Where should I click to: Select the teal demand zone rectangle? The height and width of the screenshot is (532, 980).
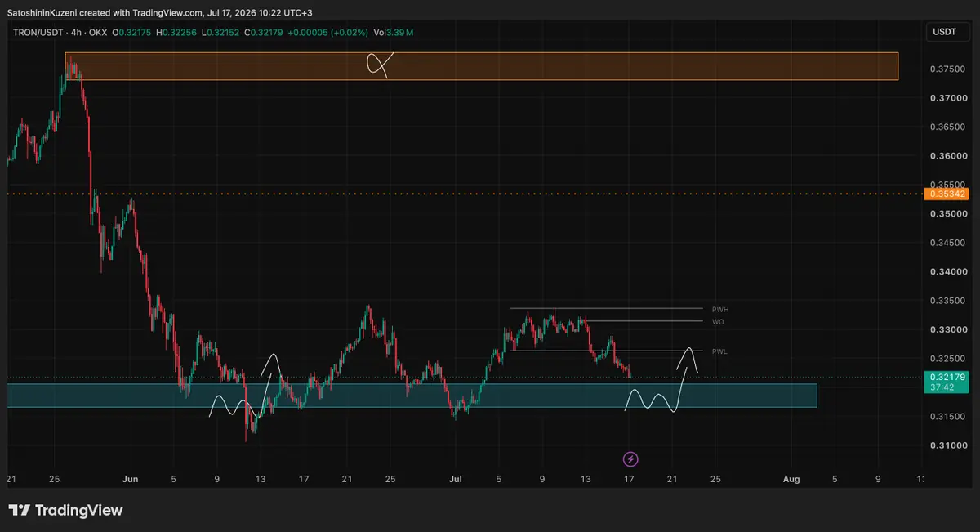pos(412,396)
